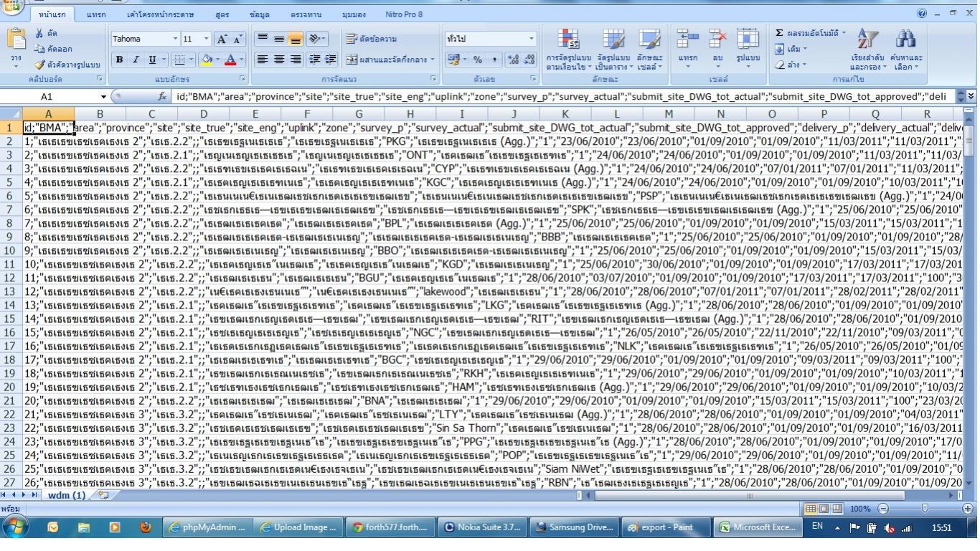Open Conditional Formatting menu

point(568,50)
